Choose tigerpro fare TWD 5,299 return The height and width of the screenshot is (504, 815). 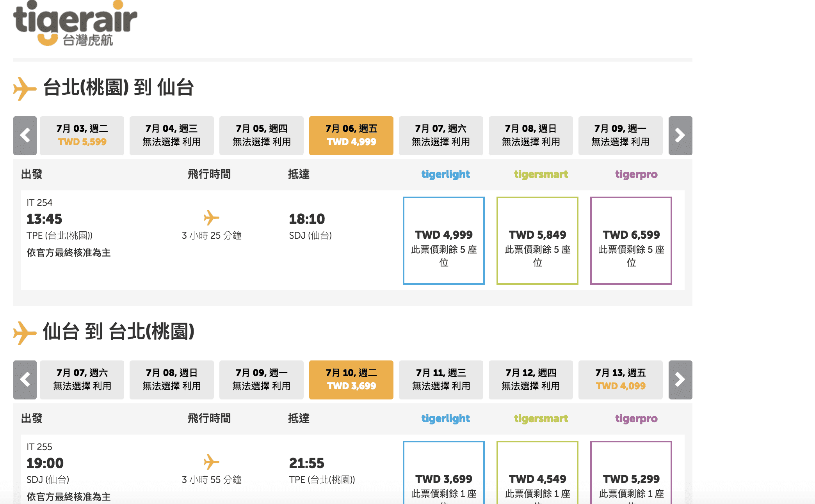[x=631, y=473]
